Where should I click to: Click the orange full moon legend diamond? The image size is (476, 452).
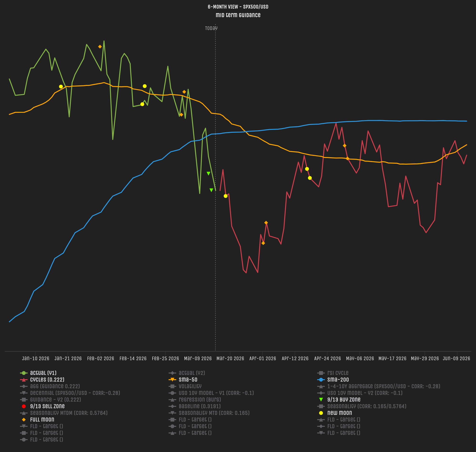pos(24,420)
